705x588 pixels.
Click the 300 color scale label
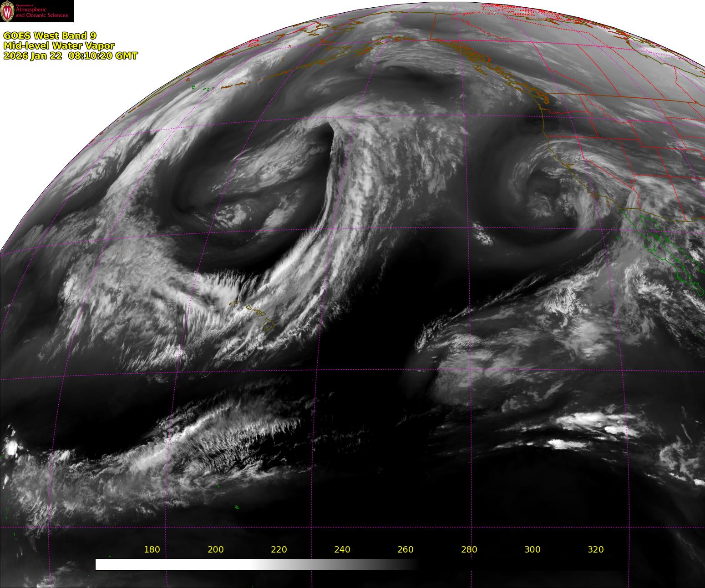click(532, 549)
